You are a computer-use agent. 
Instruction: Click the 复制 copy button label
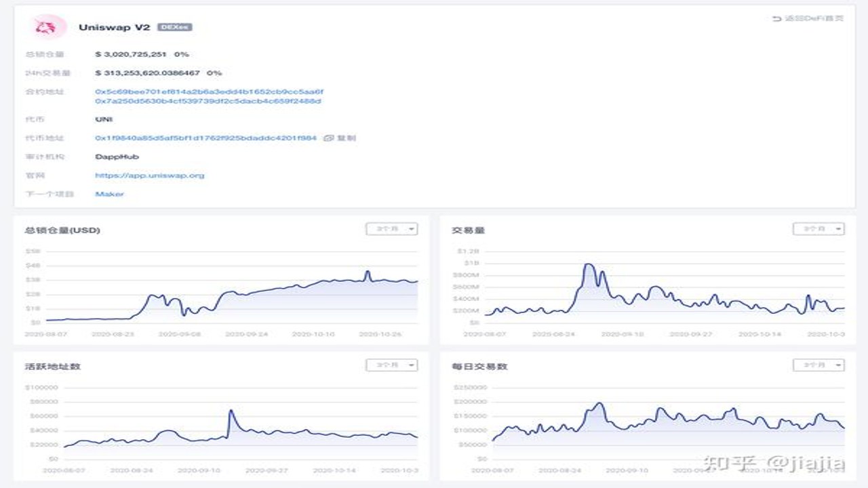(x=346, y=138)
